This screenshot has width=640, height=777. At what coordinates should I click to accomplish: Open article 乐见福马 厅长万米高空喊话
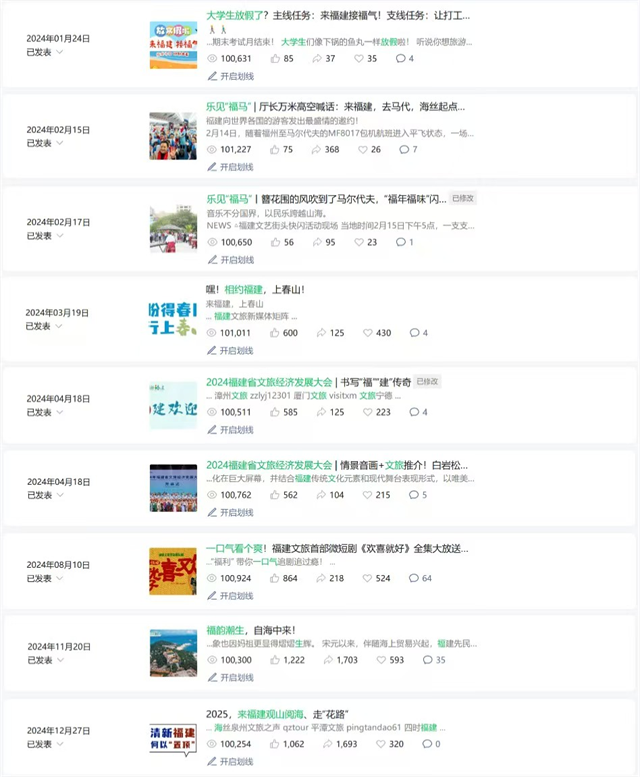pyautogui.click(x=335, y=107)
